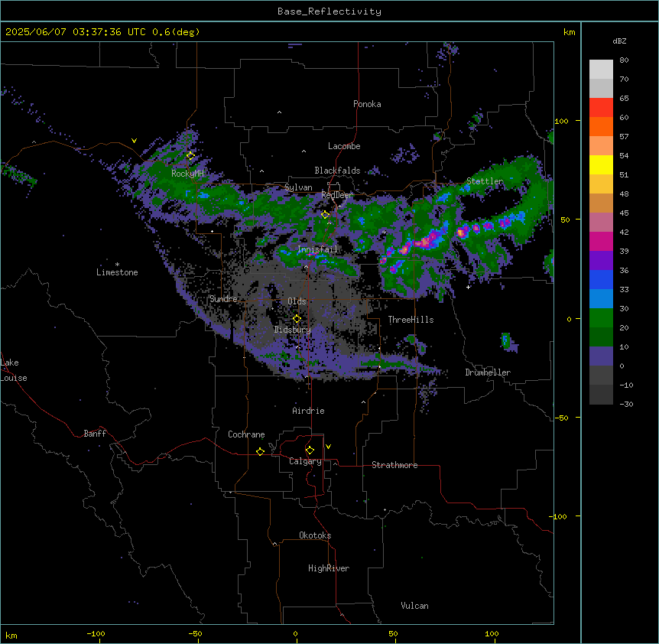Image resolution: width=659 pixels, height=644 pixels.
Task: Click the -100 tick on the horizontal axis
Action: pos(96,634)
